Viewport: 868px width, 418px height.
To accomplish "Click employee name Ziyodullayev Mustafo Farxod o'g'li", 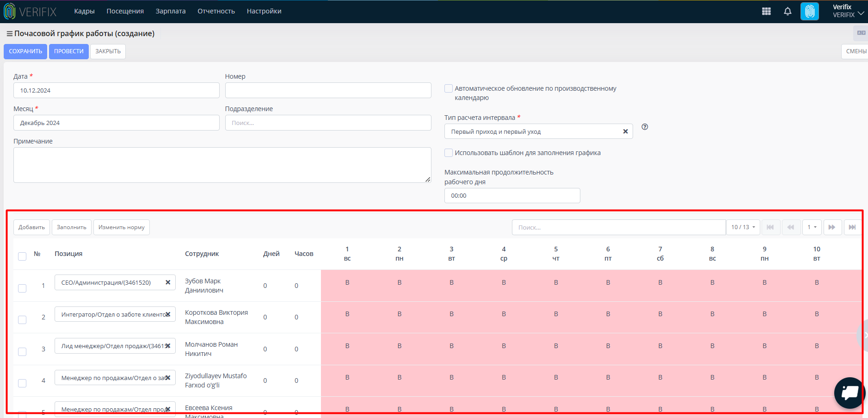I will (216, 381).
